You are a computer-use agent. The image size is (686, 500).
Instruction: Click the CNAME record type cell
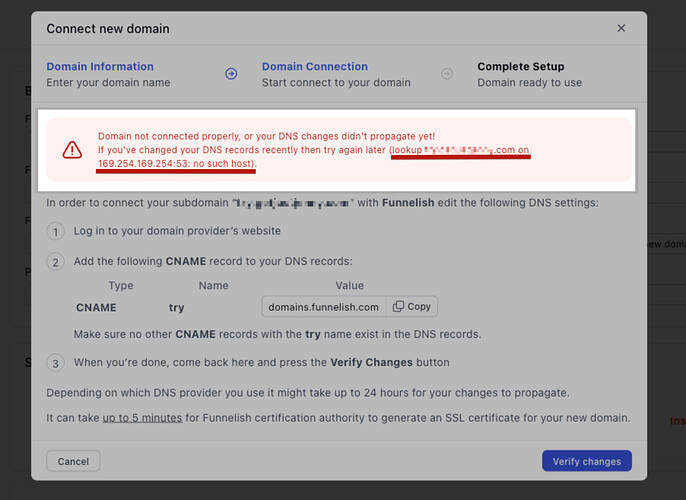tap(96, 308)
